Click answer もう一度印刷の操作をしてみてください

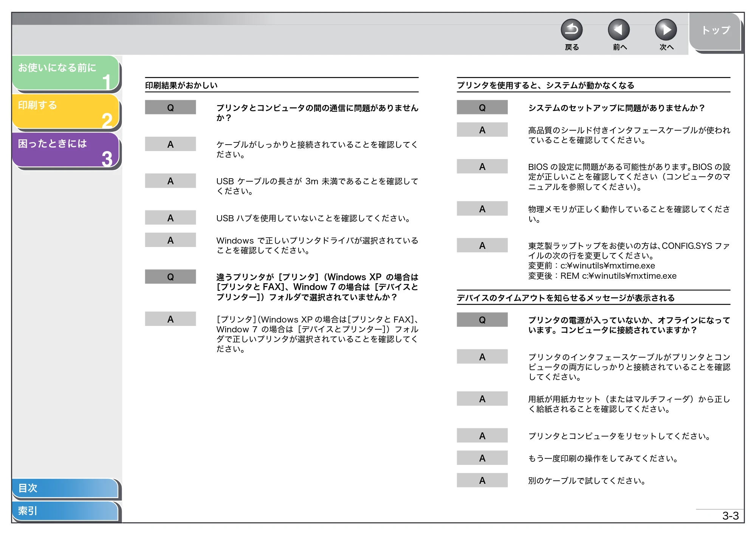click(603, 458)
